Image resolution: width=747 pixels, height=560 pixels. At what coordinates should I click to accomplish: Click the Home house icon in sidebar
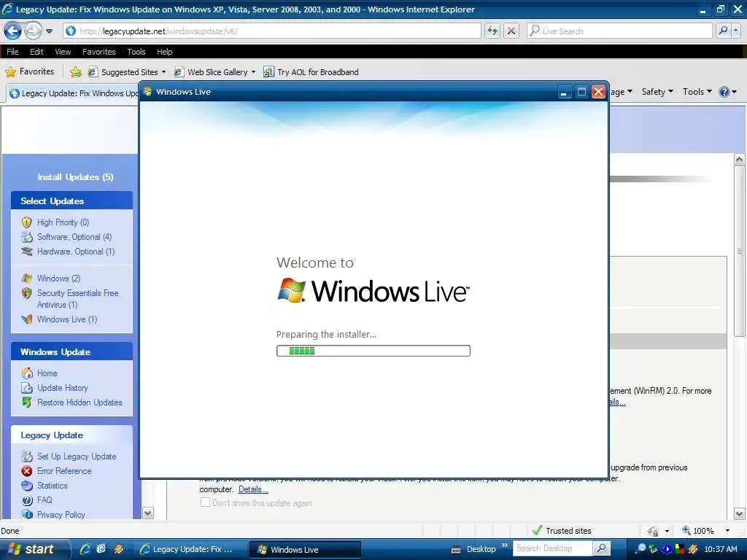click(x=27, y=373)
